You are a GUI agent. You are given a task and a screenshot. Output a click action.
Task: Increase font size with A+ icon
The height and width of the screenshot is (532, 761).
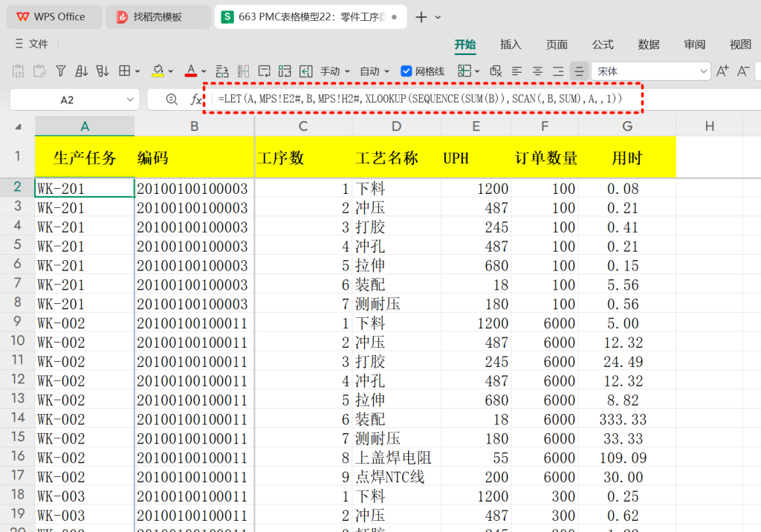point(722,71)
